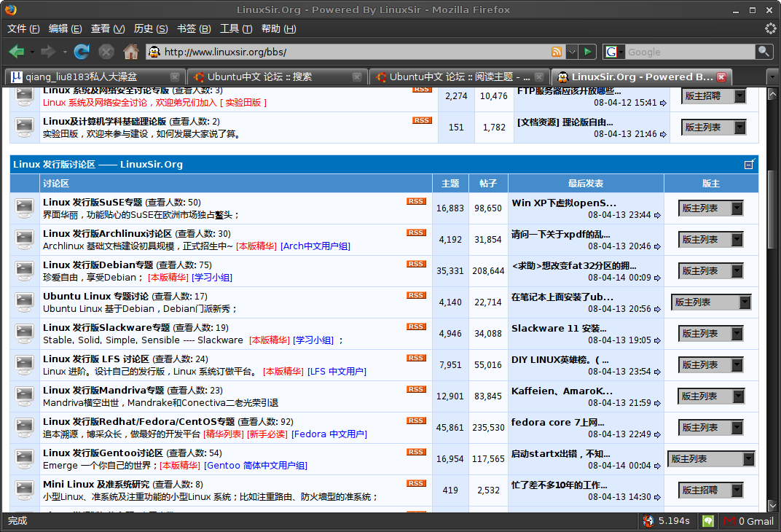Click arrow icon beside 08-04-14 00:09 last post

click(657, 278)
